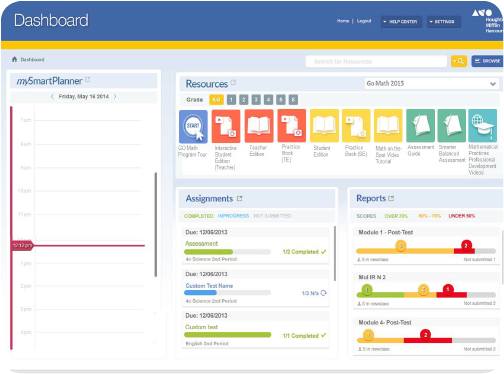
Task: Pop out the mySmartPlanner panel icon
Action: (x=88, y=80)
